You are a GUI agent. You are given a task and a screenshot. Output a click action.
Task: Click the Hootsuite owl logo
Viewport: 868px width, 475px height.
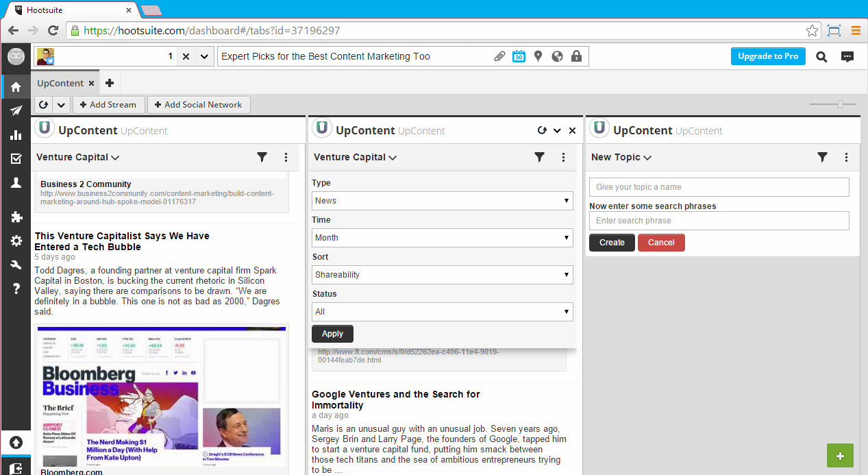click(16, 57)
